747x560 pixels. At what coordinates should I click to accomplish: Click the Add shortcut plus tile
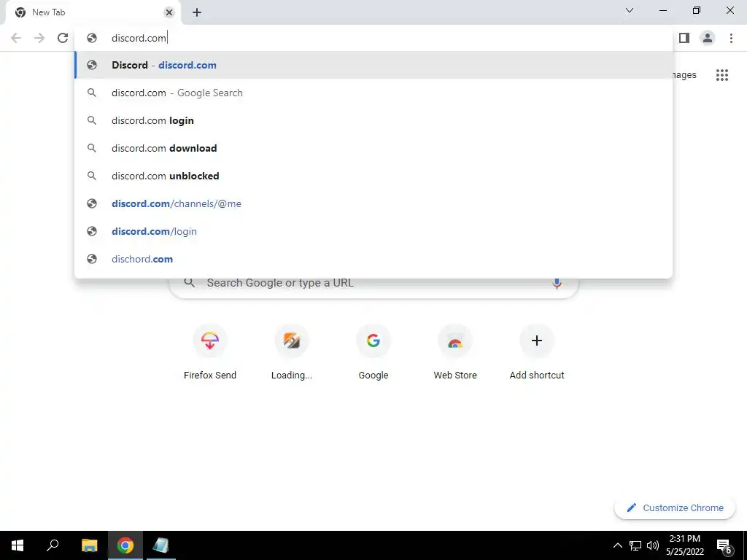[x=537, y=353]
